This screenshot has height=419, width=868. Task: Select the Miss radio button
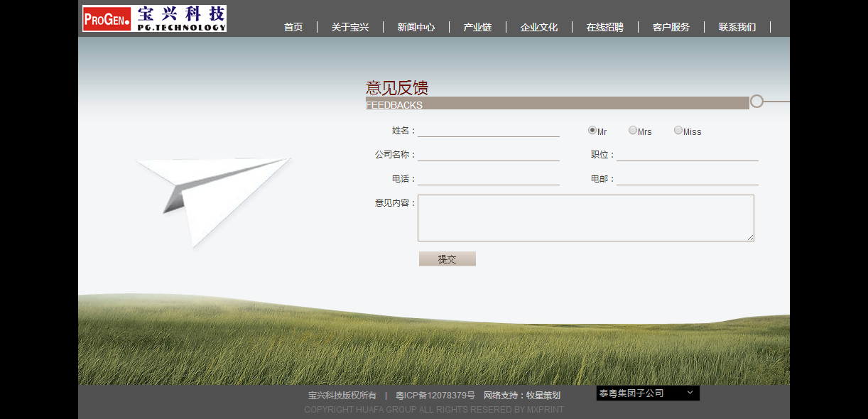tap(678, 130)
